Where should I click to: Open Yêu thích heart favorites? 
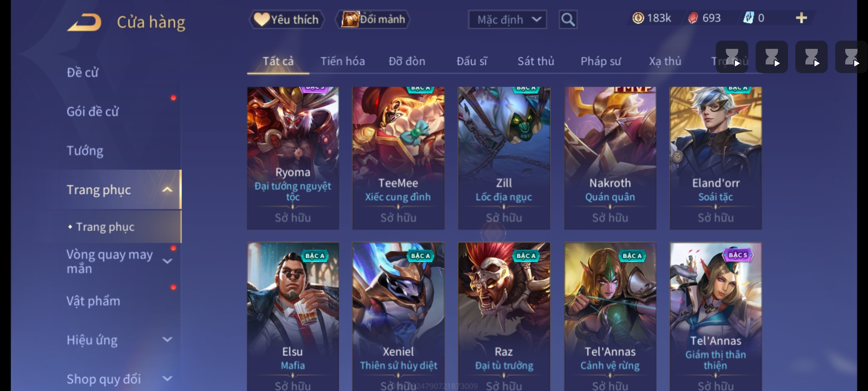pos(286,19)
